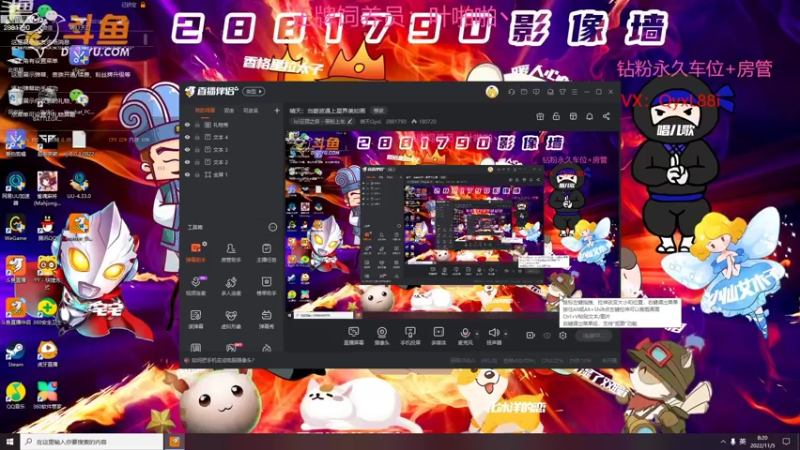Click the taskbar clock and date
Image resolution: width=800 pixels, height=450 pixels.
coord(762,441)
